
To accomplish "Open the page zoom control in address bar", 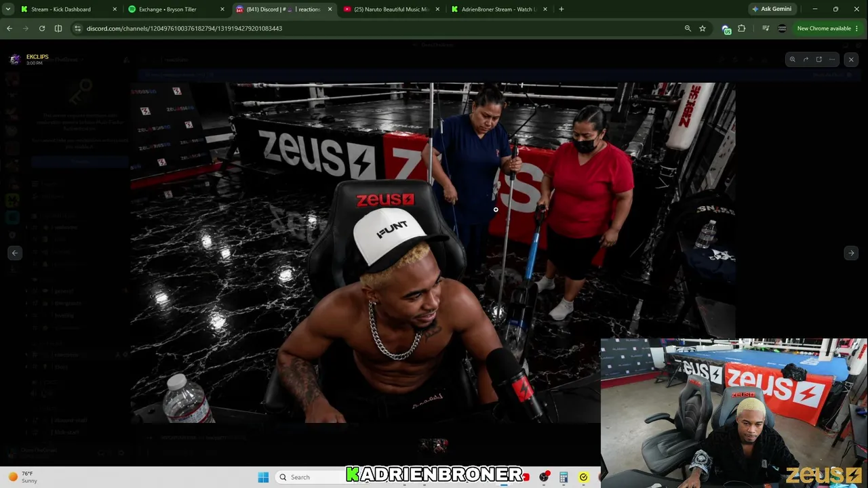I will tap(688, 28).
